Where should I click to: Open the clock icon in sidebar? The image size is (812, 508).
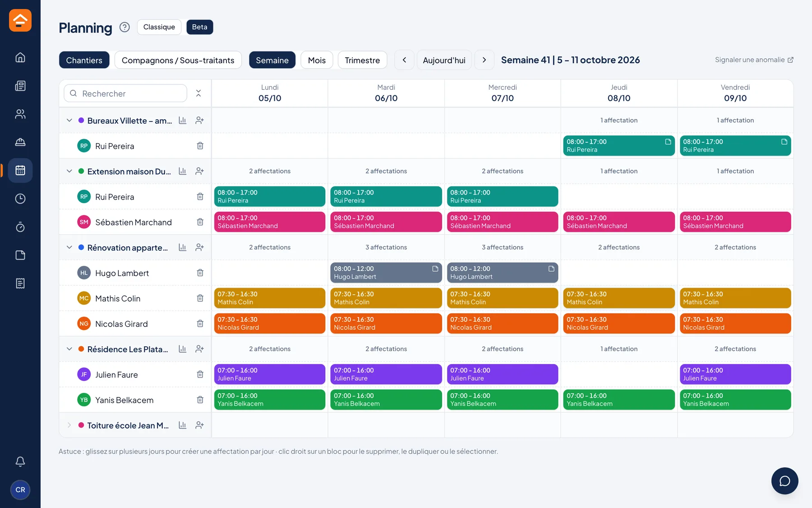coord(20,199)
